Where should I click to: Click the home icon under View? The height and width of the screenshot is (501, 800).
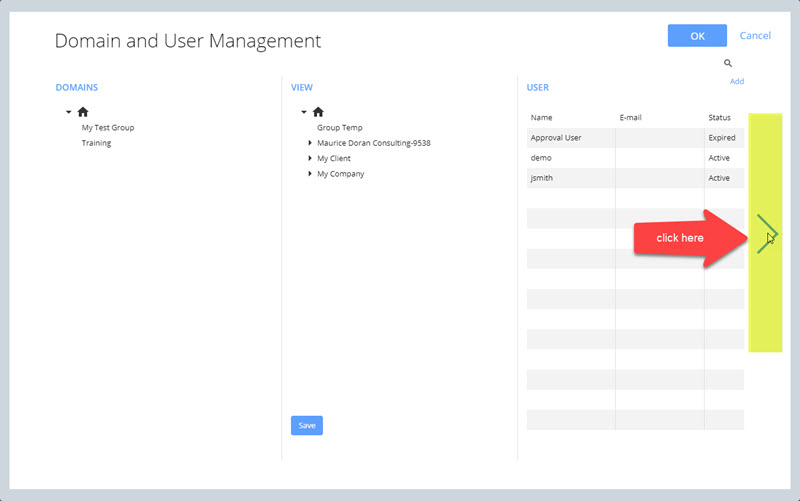(x=318, y=112)
